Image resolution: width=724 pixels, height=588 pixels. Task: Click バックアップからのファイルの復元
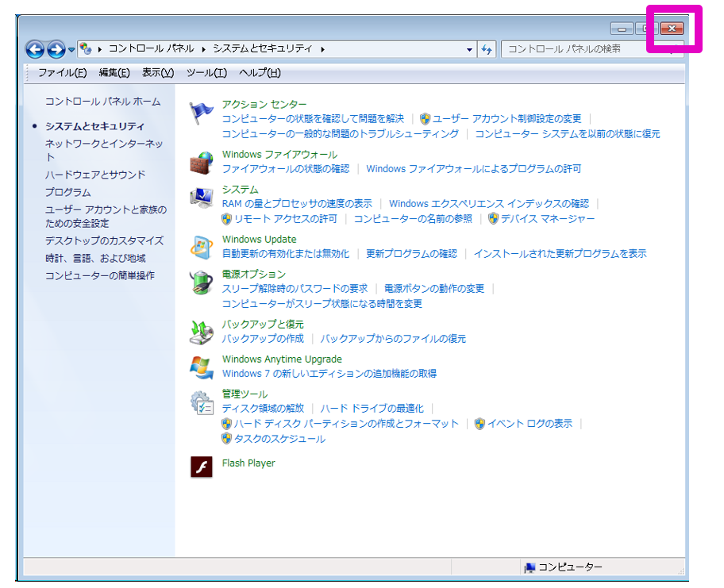click(393, 338)
